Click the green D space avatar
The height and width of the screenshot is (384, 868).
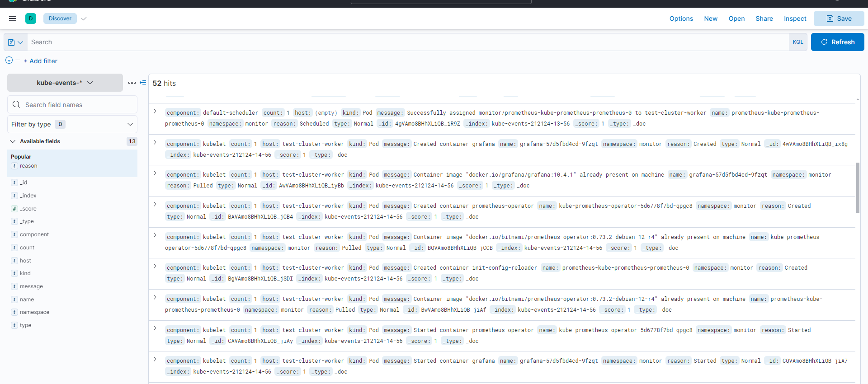[x=31, y=19]
